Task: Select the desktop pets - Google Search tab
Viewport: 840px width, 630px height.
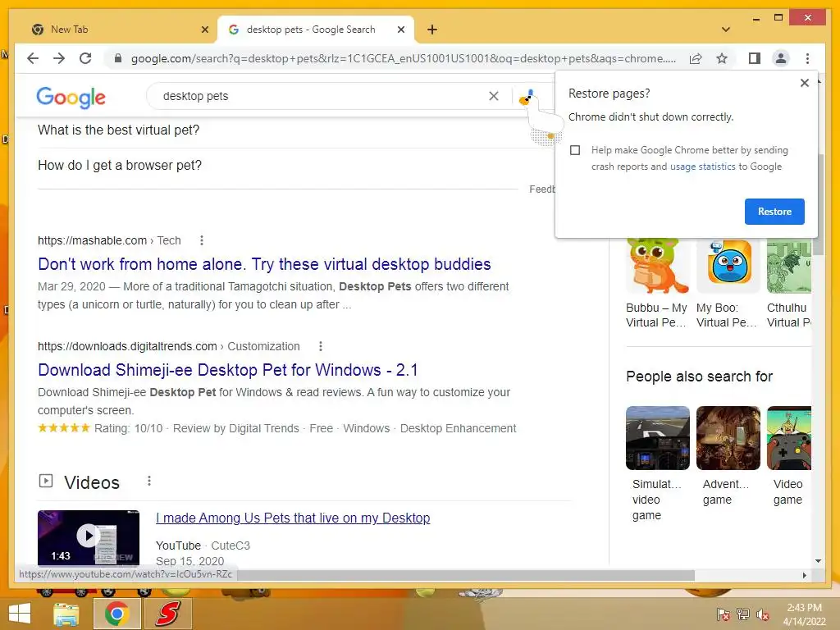Action: click(x=316, y=30)
